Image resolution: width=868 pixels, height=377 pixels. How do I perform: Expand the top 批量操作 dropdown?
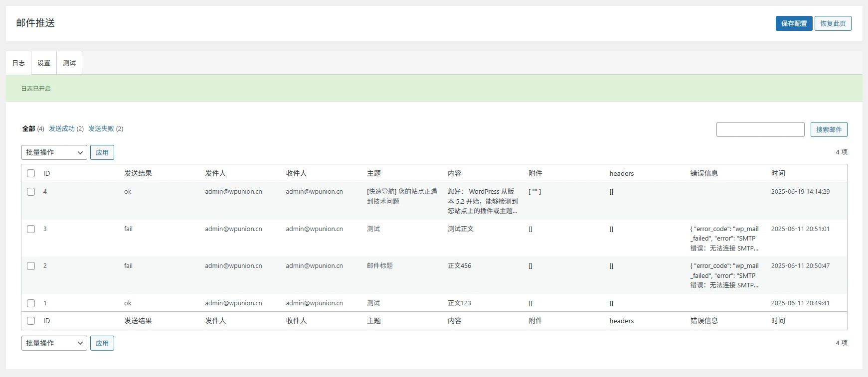pyautogui.click(x=54, y=152)
